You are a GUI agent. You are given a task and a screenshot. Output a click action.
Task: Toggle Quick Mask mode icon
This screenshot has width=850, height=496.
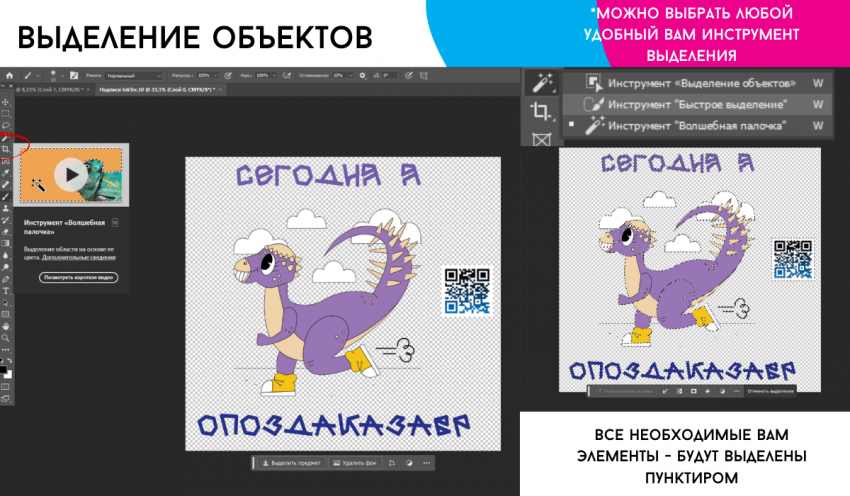pyautogui.click(x=5, y=388)
